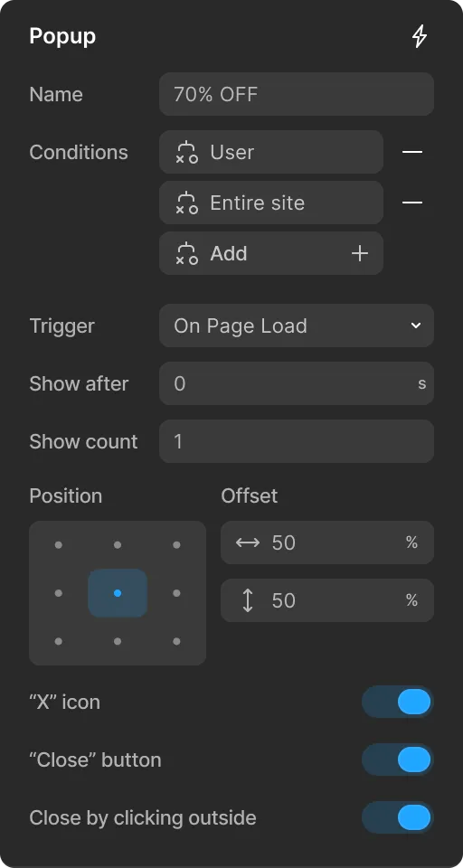The image size is (463, 868).
Task: Disable the "Close" button toggle
Action: tap(397, 759)
